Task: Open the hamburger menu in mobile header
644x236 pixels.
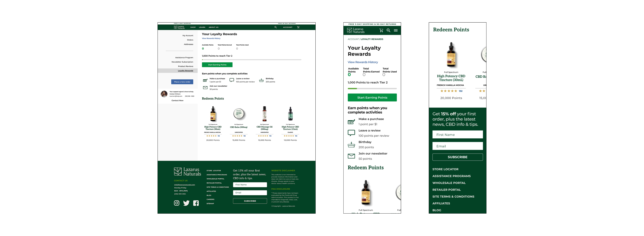Action: coord(396,30)
